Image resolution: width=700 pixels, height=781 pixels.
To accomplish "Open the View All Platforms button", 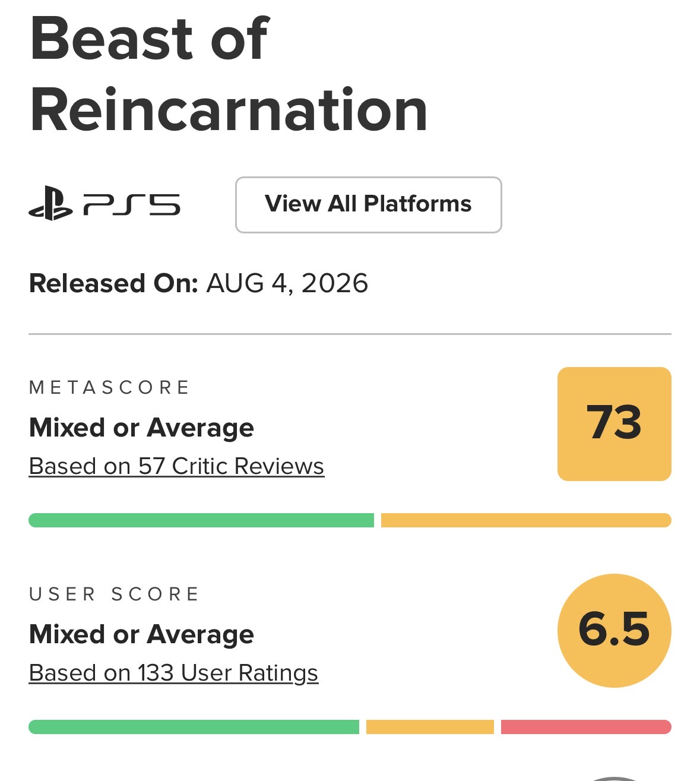I will pos(368,204).
